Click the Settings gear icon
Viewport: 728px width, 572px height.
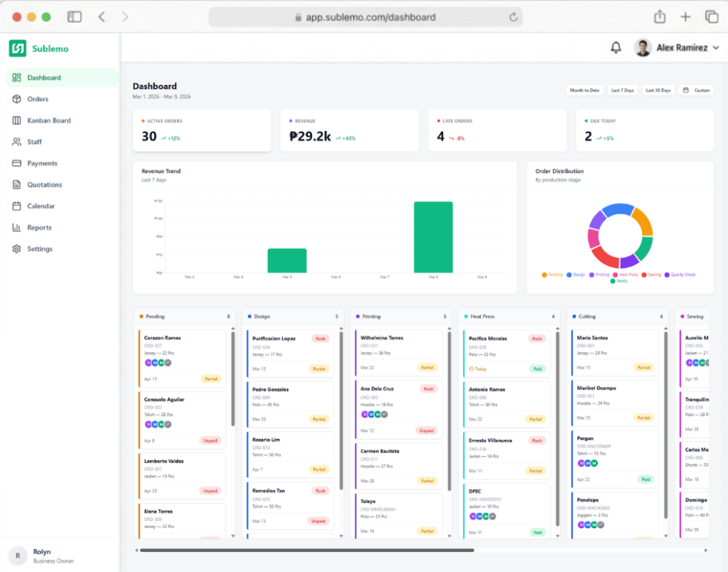click(17, 248)
